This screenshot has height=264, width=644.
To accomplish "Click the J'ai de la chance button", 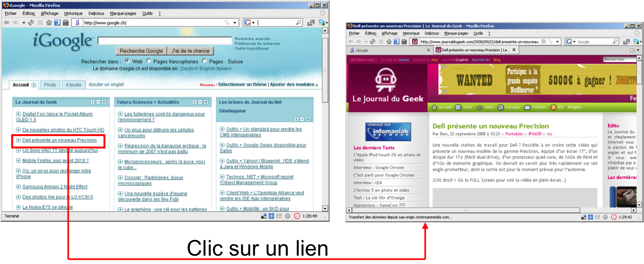I will [x=190, y=51].
